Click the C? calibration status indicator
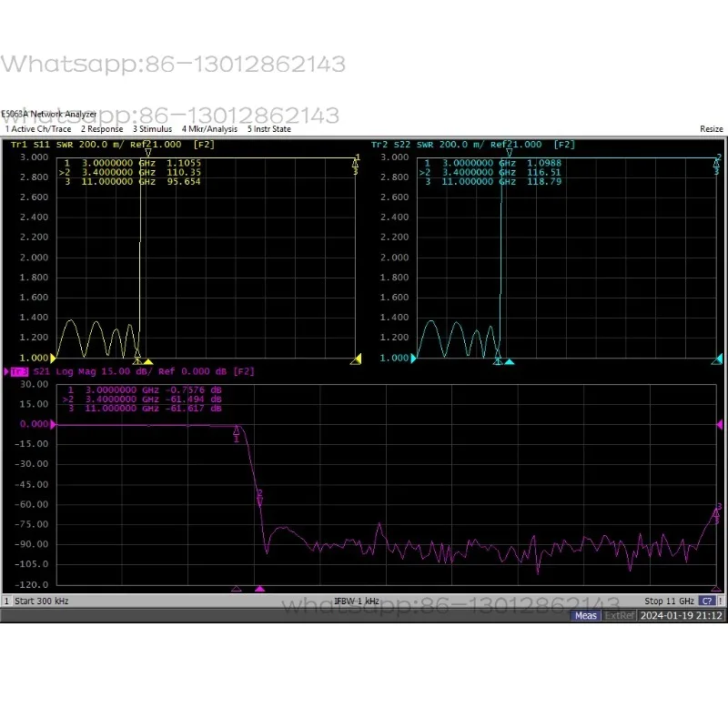728x728 pixels. (707, 602)
